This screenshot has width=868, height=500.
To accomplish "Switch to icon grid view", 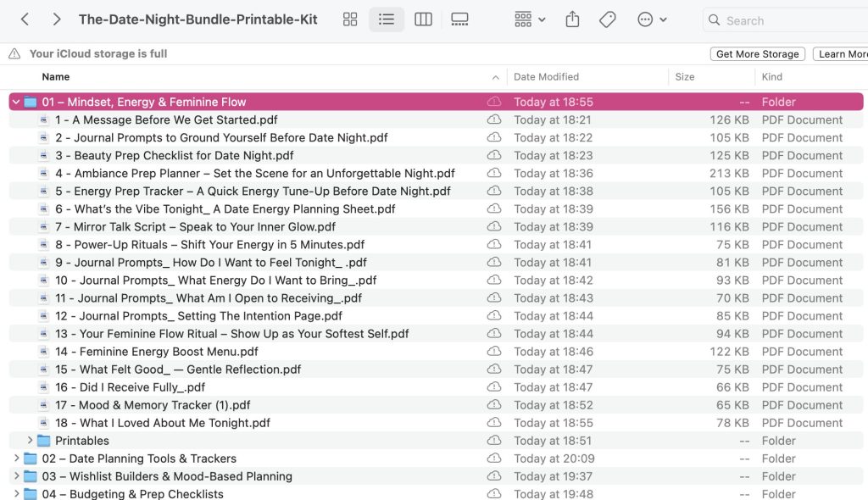I will coord(350,19).
